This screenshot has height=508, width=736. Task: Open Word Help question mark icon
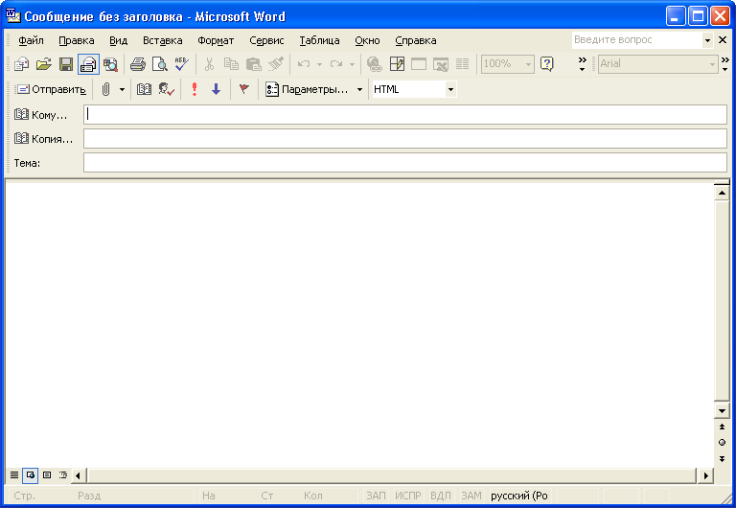pos(547,64)
